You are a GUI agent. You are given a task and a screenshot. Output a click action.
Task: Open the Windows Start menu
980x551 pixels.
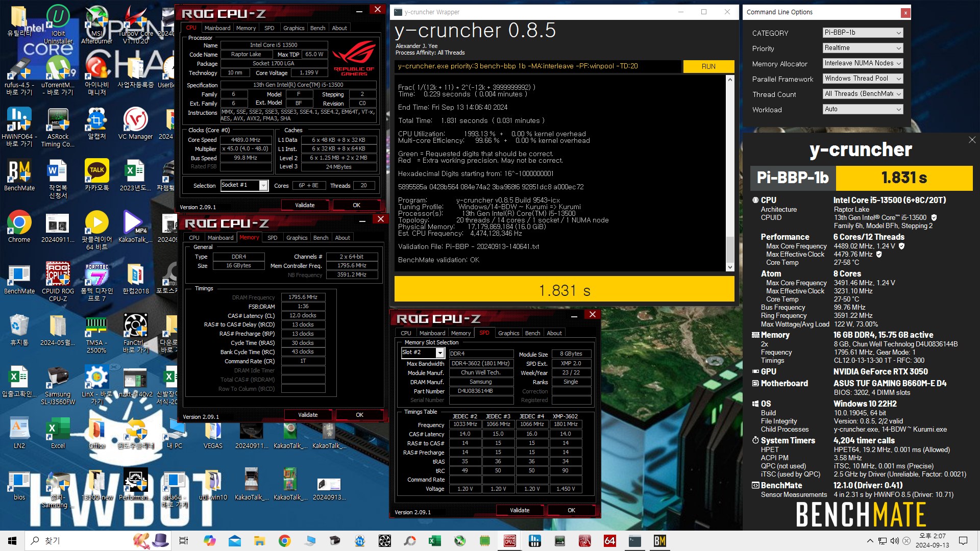tap(12, 541)
